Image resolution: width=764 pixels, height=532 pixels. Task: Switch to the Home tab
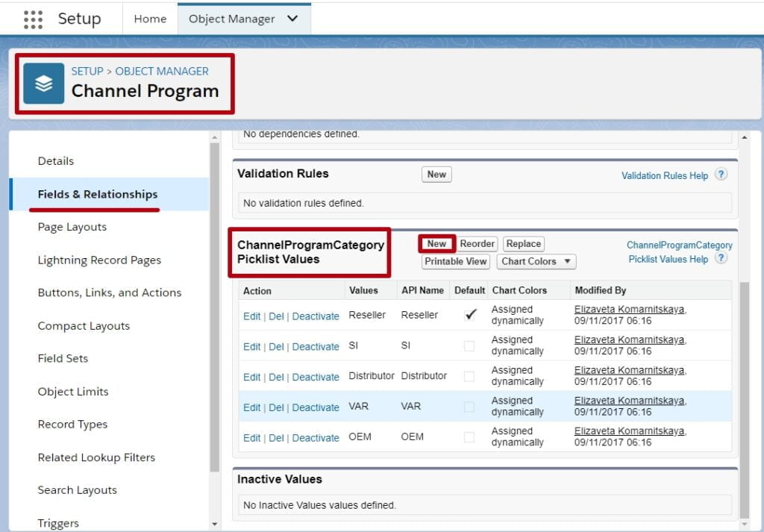coord(150,19)
